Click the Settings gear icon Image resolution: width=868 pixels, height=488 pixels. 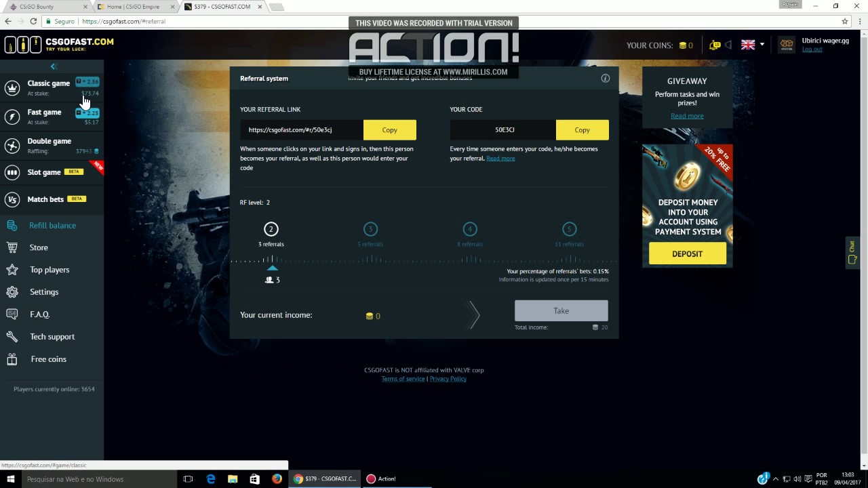(12, 292)
